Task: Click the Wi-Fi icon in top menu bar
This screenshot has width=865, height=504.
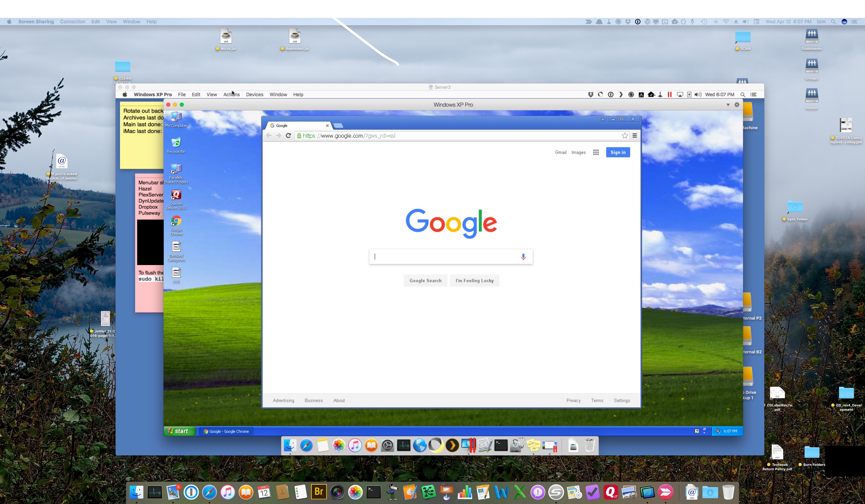Action: pos(726,22)
